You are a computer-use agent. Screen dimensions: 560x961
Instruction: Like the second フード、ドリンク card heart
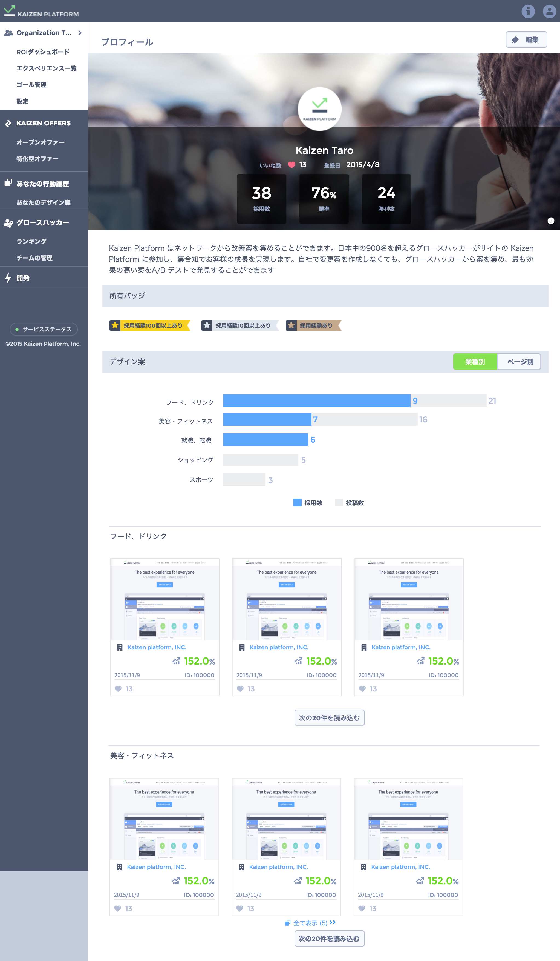click(x=240, y=689)
